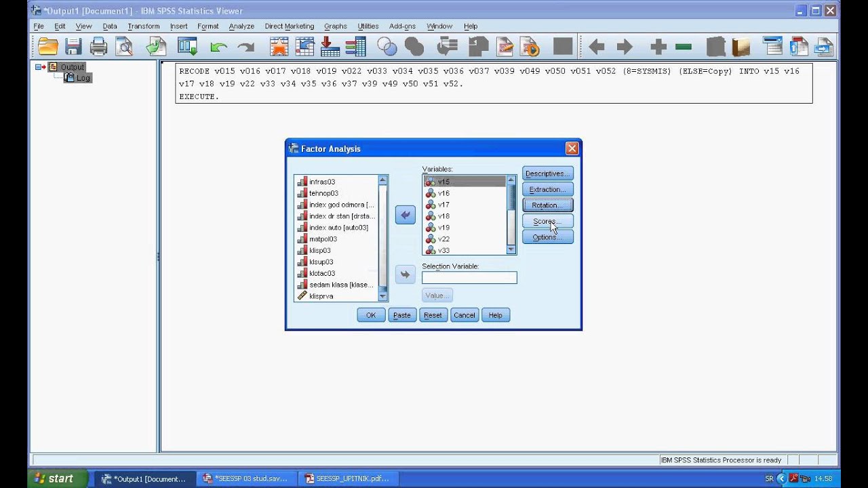Demote outline item with the right arrow icon
Viewport: 868px width, 488px height.
click(625, 47)
